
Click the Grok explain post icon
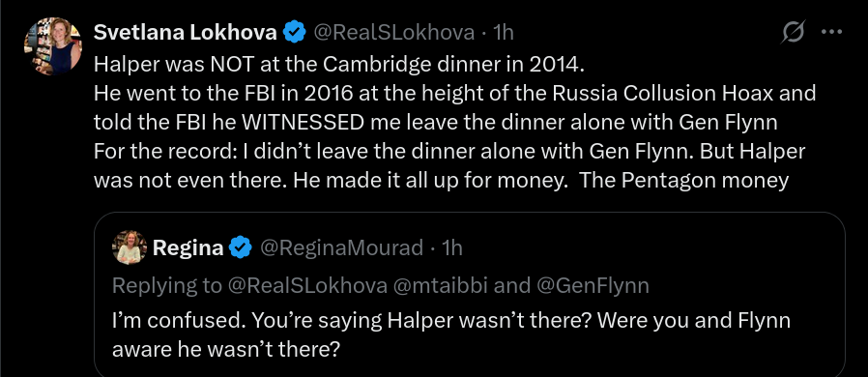point(793,33)
